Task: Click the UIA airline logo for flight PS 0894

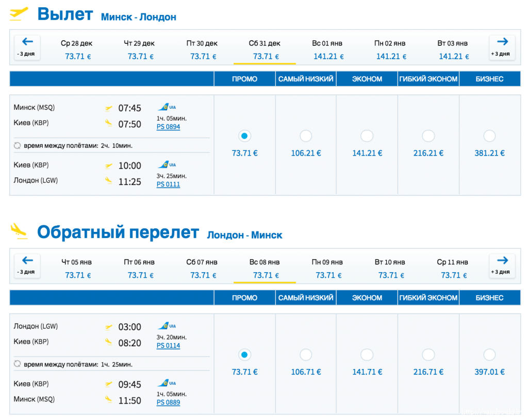Action: [167, 107]
